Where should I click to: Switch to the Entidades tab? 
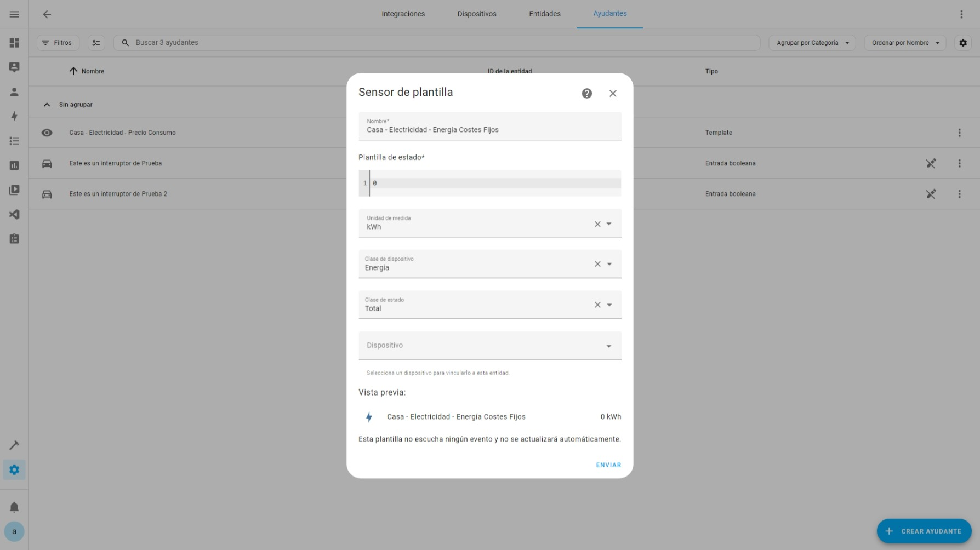click(544, 14)
